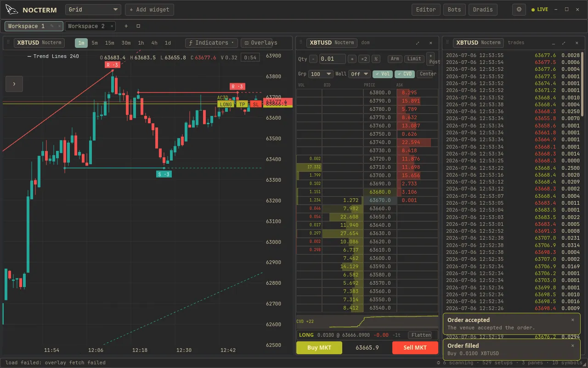Viewport: 588px width, 368px height.
Task: Toggle the Limit order type
Action: coord(414,59)
